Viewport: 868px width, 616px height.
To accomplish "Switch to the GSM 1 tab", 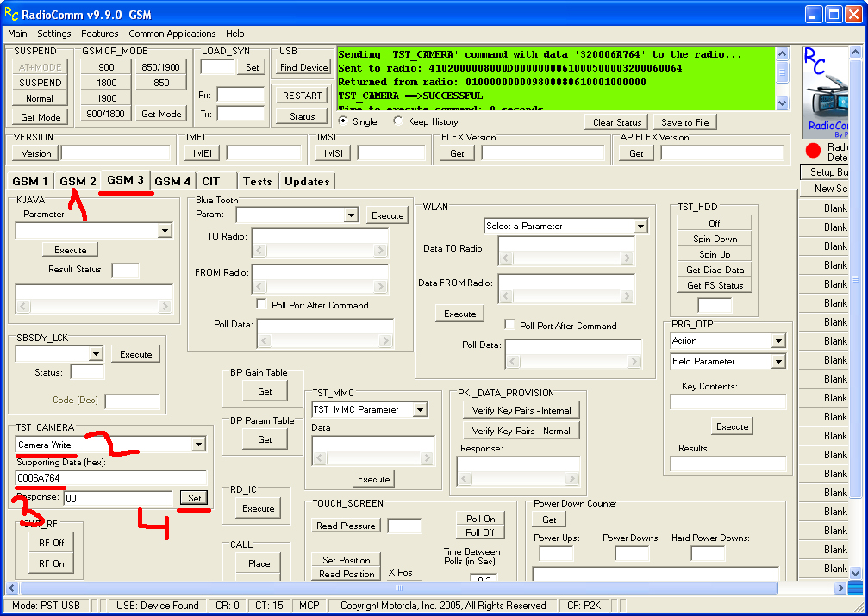I will coord(30,182).
